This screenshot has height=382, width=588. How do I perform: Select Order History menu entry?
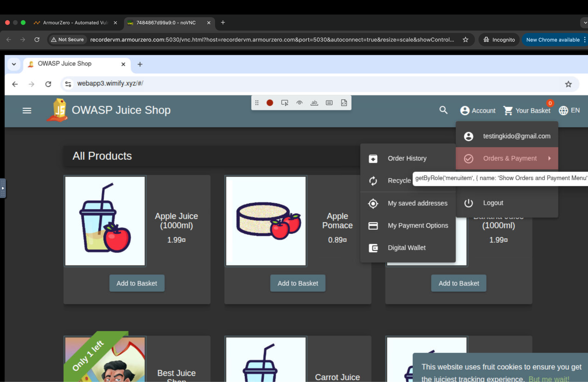click(x=407, y=158)
